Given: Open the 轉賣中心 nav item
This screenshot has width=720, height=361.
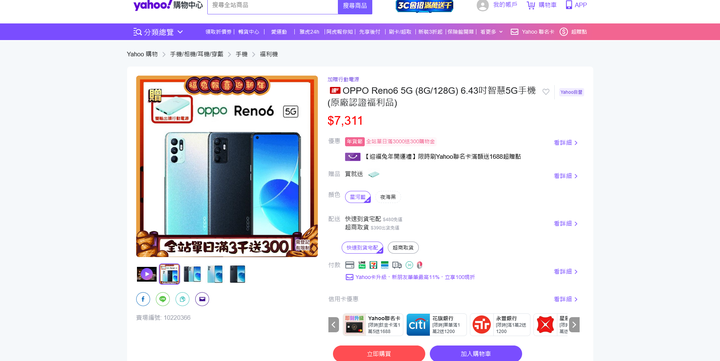Looking at the screenshot, I should point(248,32).
